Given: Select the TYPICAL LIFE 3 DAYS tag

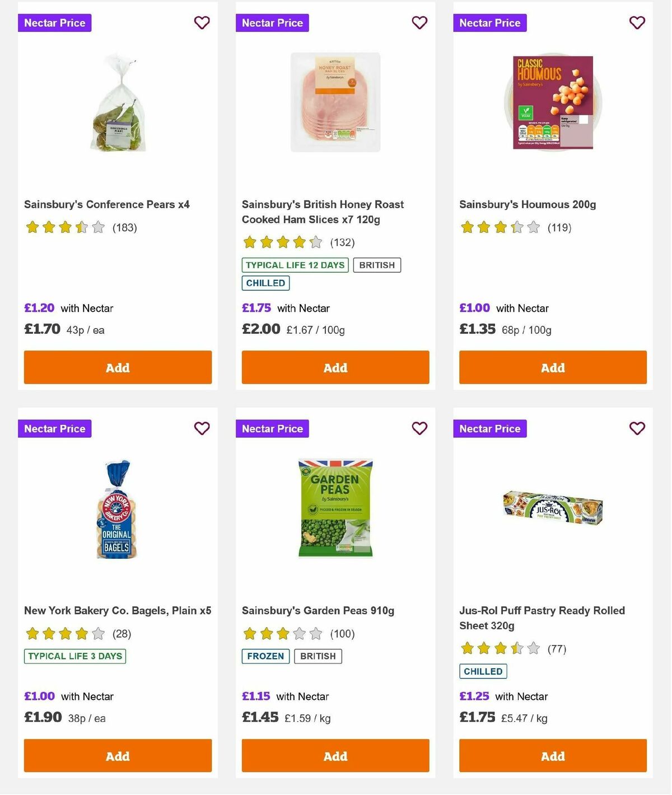Looking at the screenshot, I should (x=75, y=656).
